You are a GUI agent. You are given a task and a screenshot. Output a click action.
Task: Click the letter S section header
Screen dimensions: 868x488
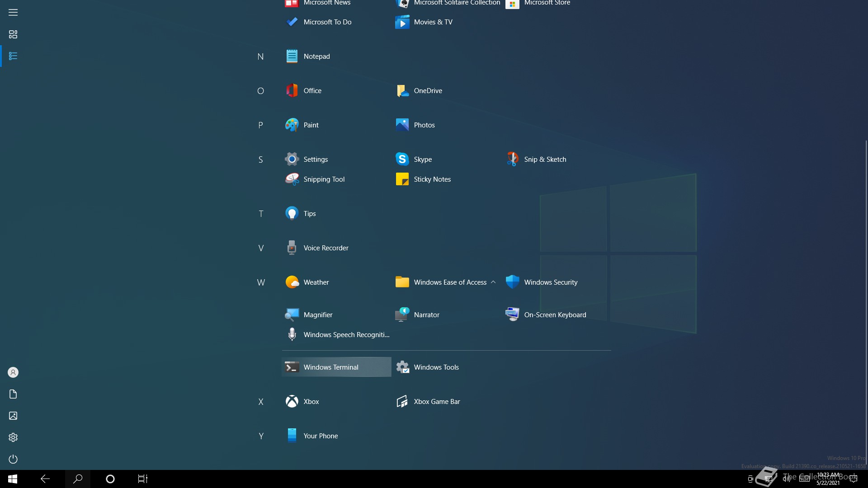click(x=260, y=160)
